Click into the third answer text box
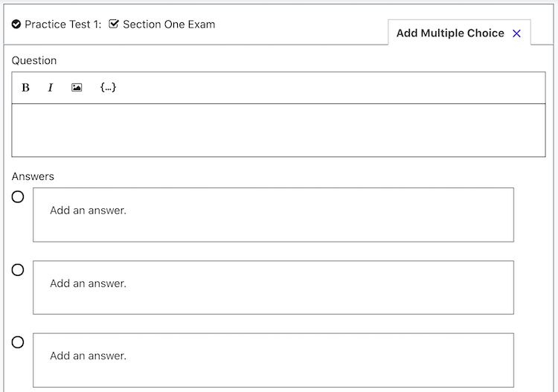The height and width of the screenshot is (392, 558). [273, 360]
